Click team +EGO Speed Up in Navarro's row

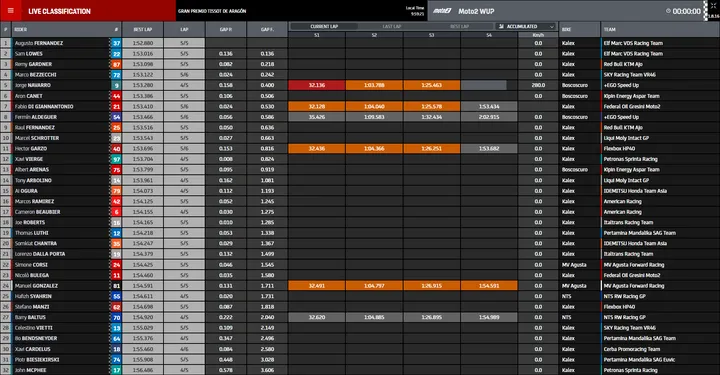coord(621,85)
